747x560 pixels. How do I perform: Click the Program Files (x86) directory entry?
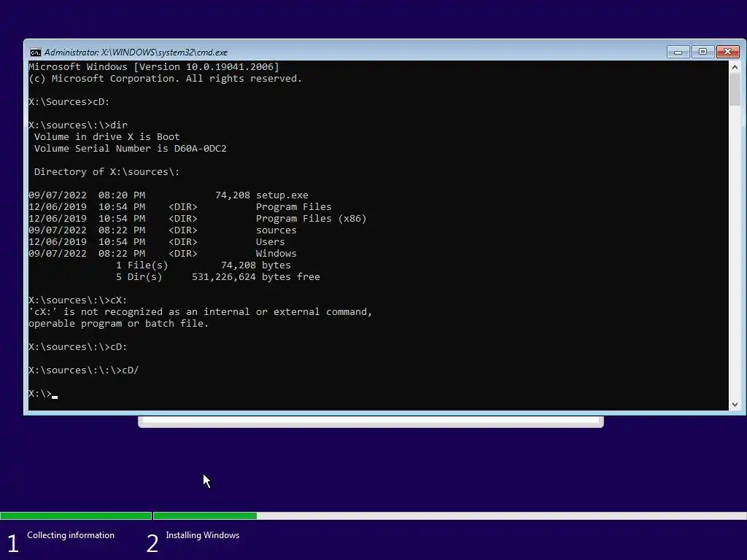[311, 219]
